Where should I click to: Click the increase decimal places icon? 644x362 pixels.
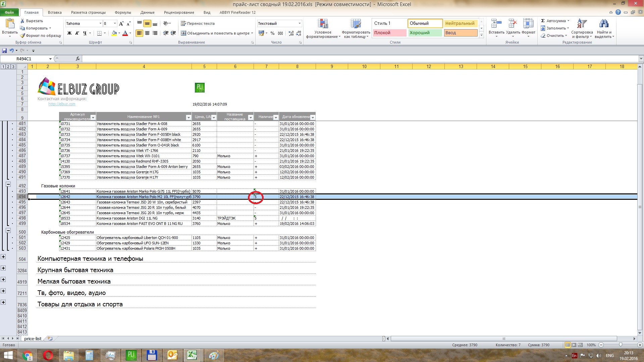(x=291, y=33)
